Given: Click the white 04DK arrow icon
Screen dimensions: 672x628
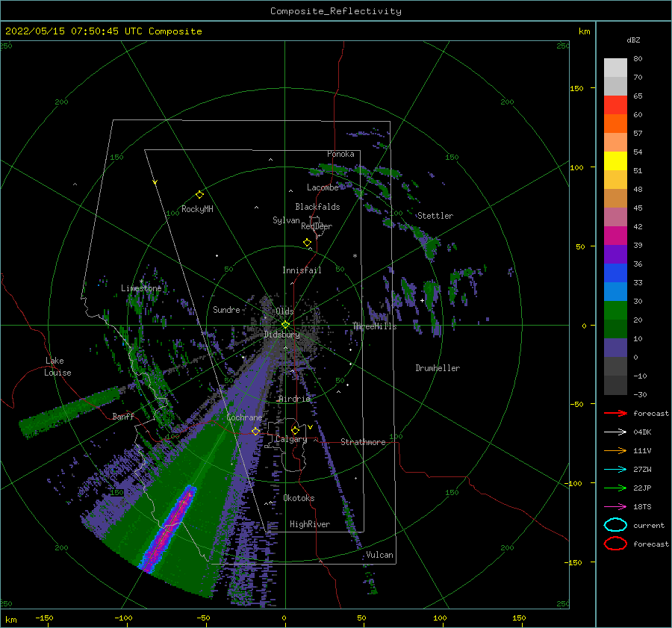Looking at the screenshot, I should pyautogui.click(x=615, y=432).
